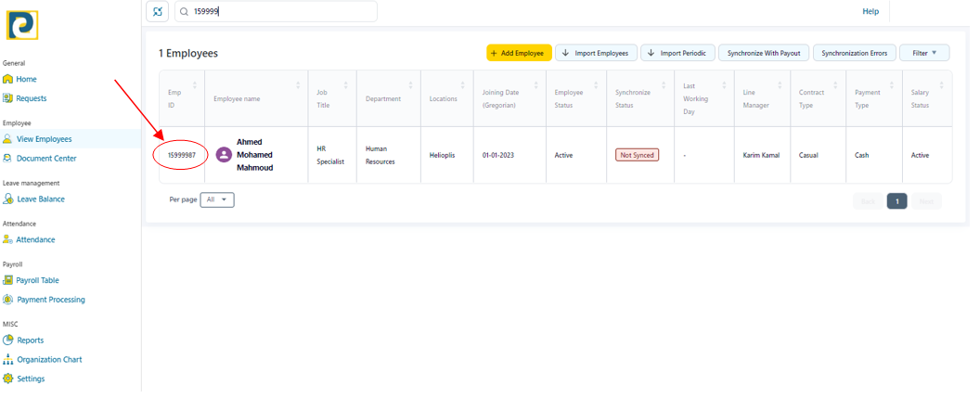Sort by Emp ID column arrows
The image size is (980, 398).
(196, 85)
